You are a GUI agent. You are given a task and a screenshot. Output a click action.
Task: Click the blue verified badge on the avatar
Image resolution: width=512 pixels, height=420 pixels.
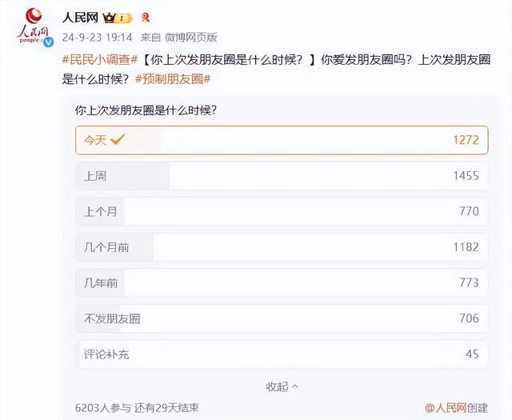click(x=47, y=41)
